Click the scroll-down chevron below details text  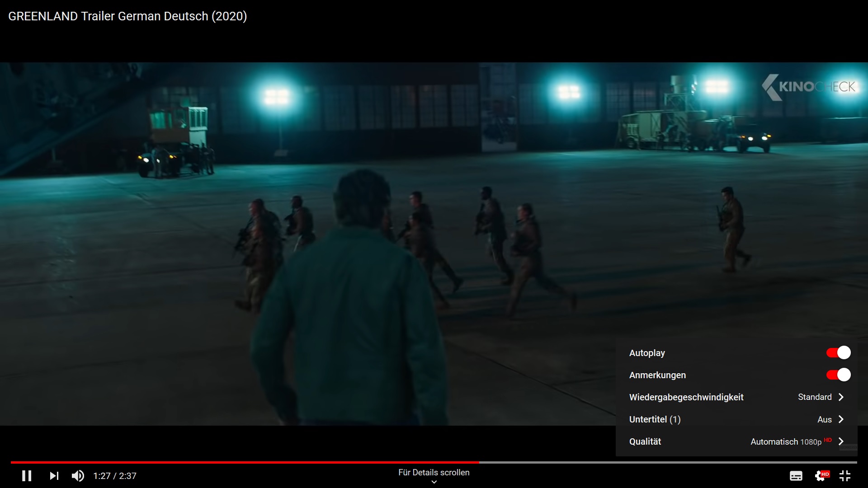click(x=434, y=482)
